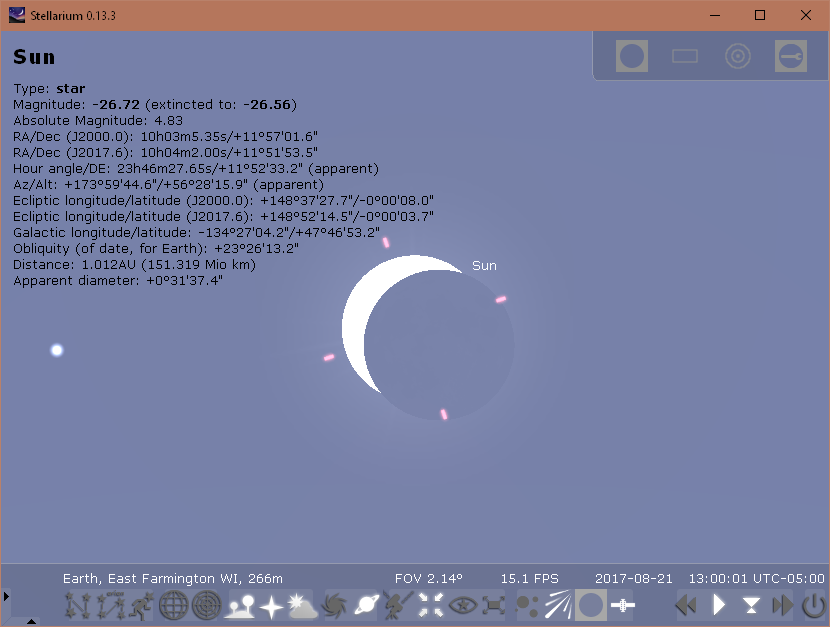Image resolution: width=830 pixels, height=627 pixels.
Task: Toggle constellation labels display
Action: click(x=110, y=605)
